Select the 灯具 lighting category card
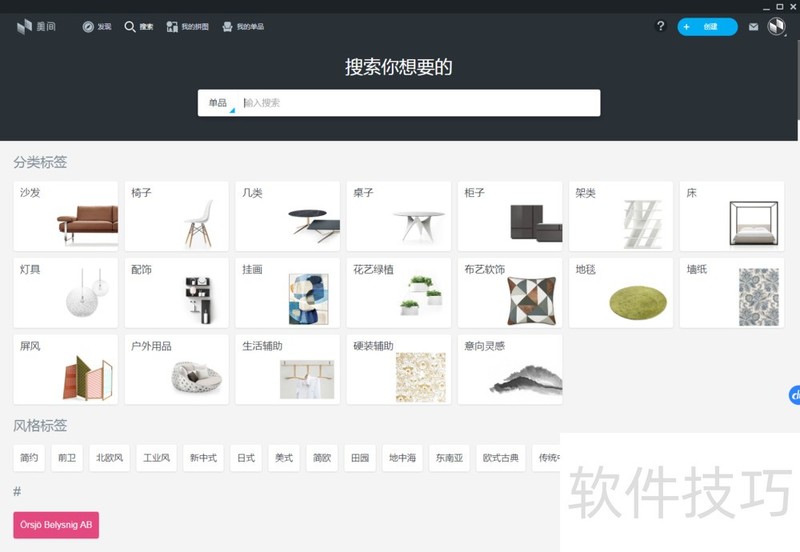 pos(65,293)
